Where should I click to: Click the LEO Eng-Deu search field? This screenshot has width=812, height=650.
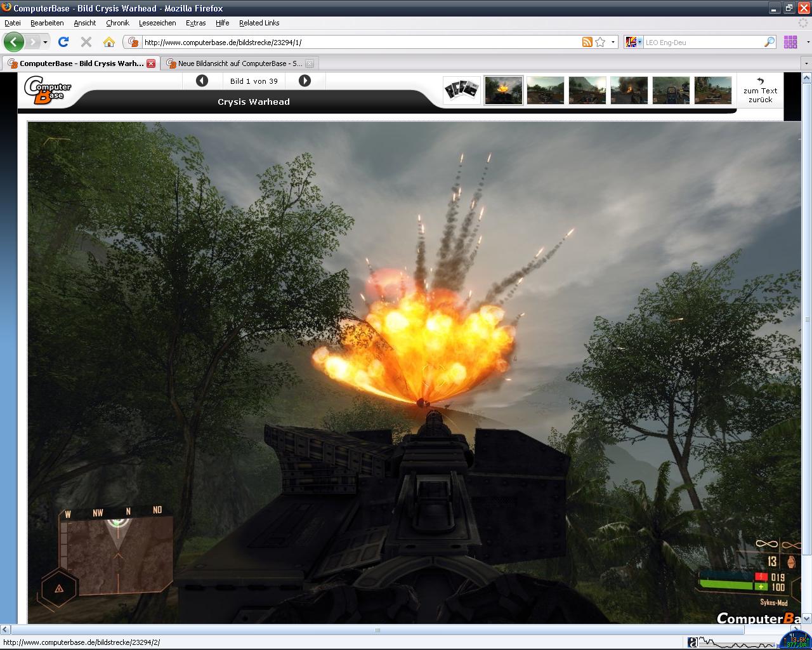(703, 43)
